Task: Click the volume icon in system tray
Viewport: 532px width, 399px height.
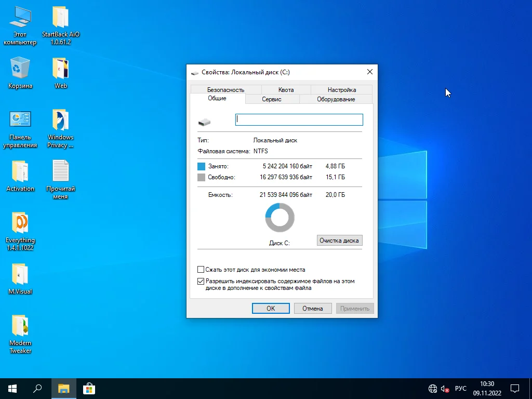Action: point(445,389)
